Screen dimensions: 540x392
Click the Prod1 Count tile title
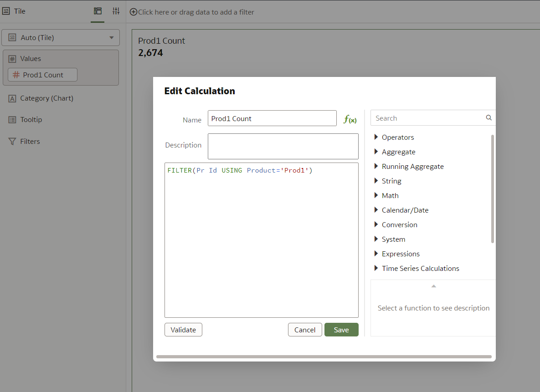pyautogui.click(x=161, y=41)
